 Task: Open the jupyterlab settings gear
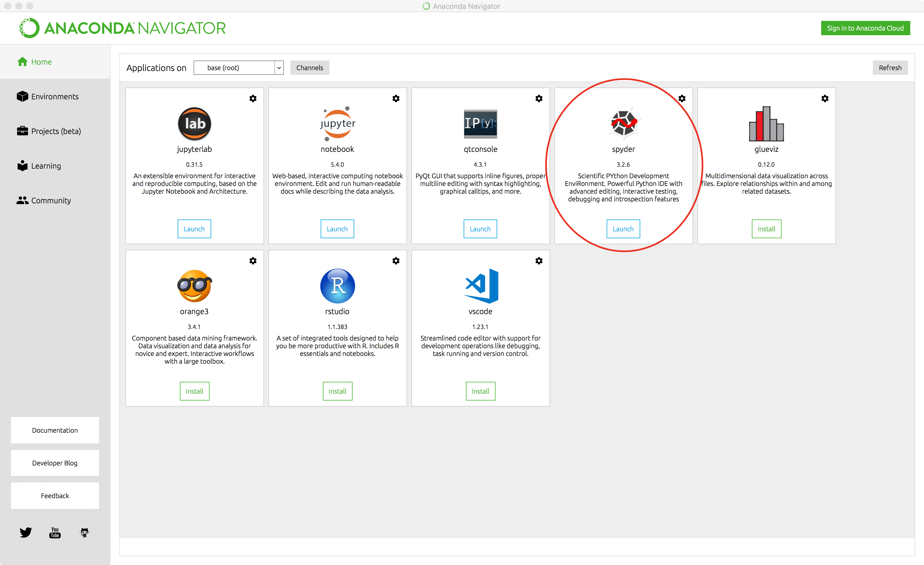point(253,98)
